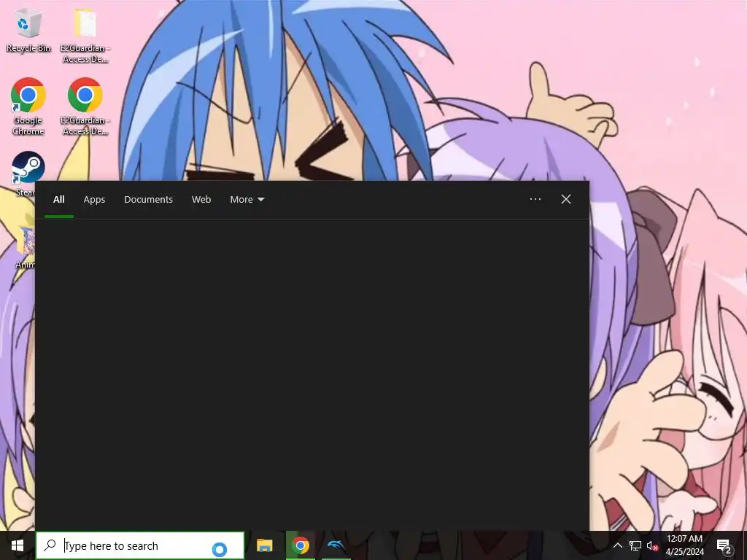747x560 pixels.
Task: Open the clock showing 12:07 AM
Action: click(684, 545)
